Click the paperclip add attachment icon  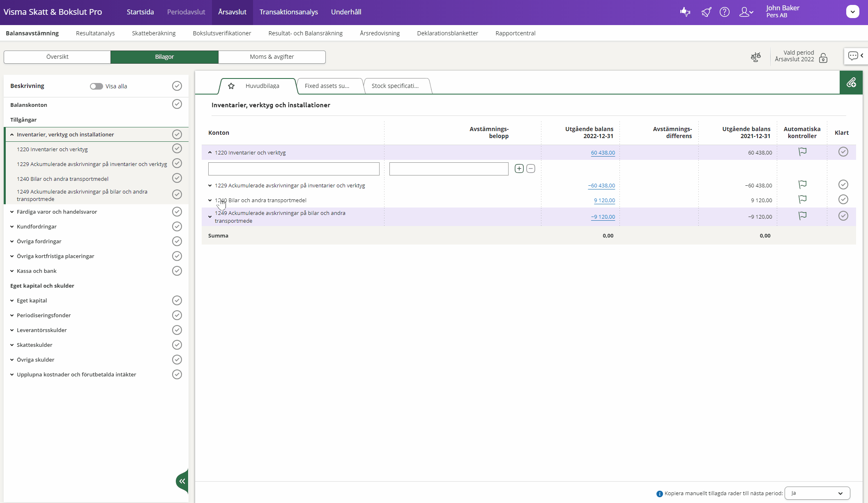point(851,83)
